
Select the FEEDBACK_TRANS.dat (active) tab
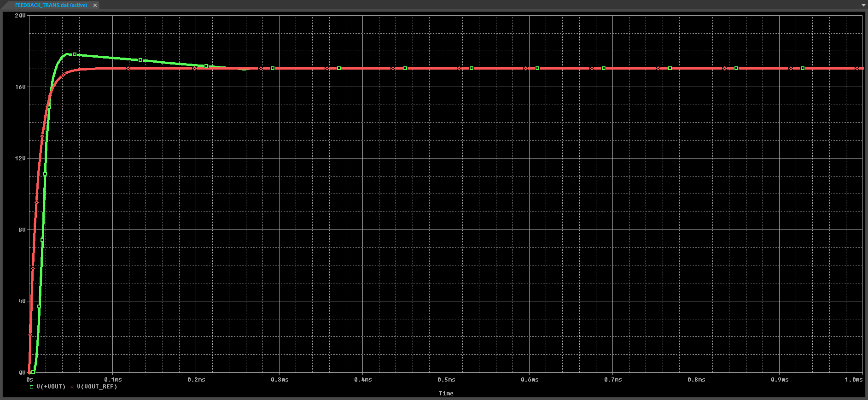click(51, 5)
